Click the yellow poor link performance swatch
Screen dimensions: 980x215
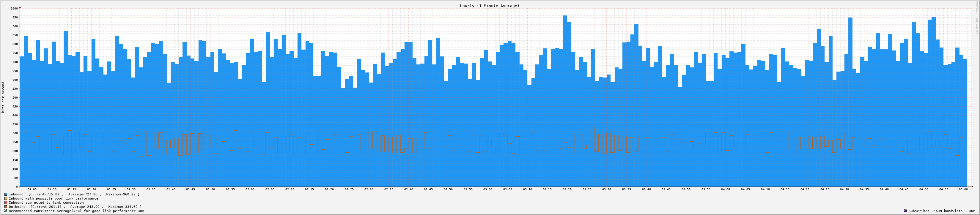[6, 198]
